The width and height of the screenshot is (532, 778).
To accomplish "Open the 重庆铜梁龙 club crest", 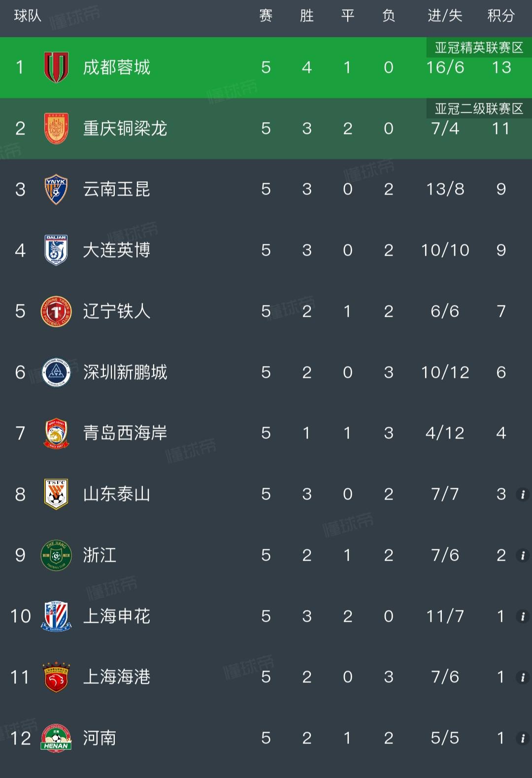I will click(x=56, y=129).
